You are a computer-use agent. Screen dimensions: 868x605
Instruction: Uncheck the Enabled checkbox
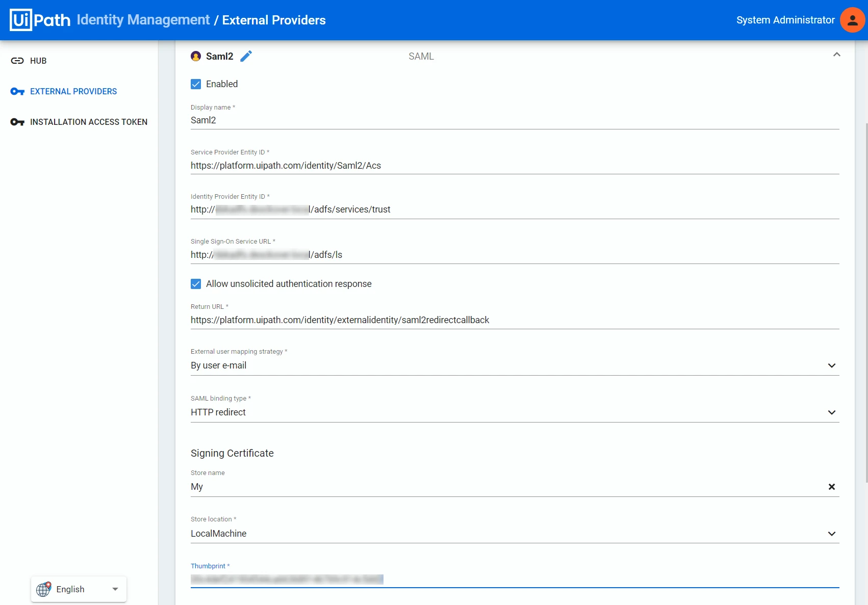196,84
